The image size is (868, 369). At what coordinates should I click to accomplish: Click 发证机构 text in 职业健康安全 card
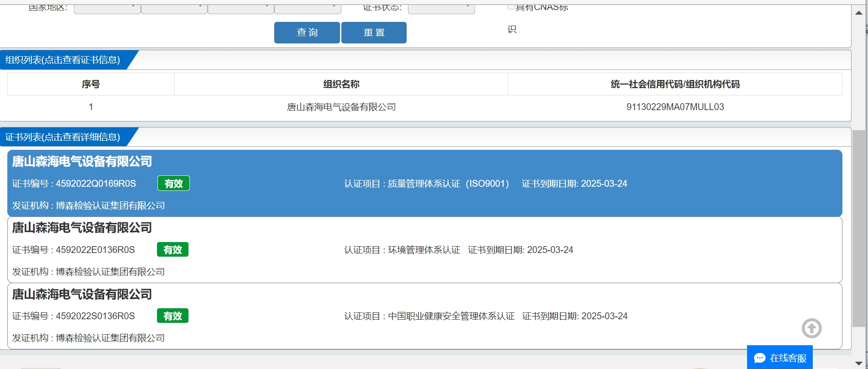[x=89, y=338]
